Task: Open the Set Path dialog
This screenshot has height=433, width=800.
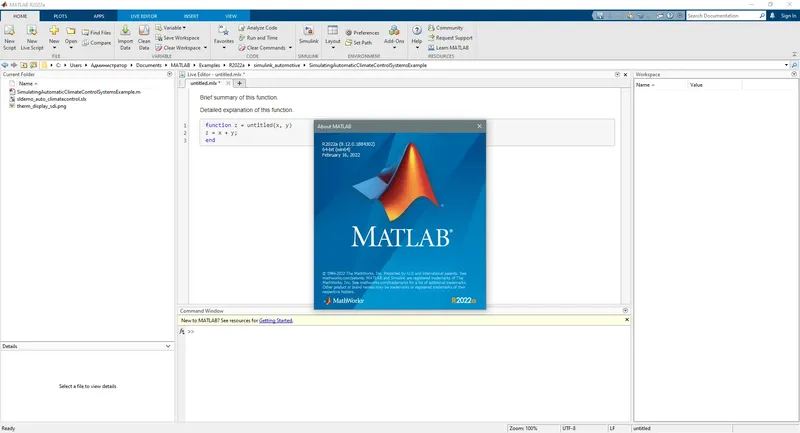Action: 359,43
